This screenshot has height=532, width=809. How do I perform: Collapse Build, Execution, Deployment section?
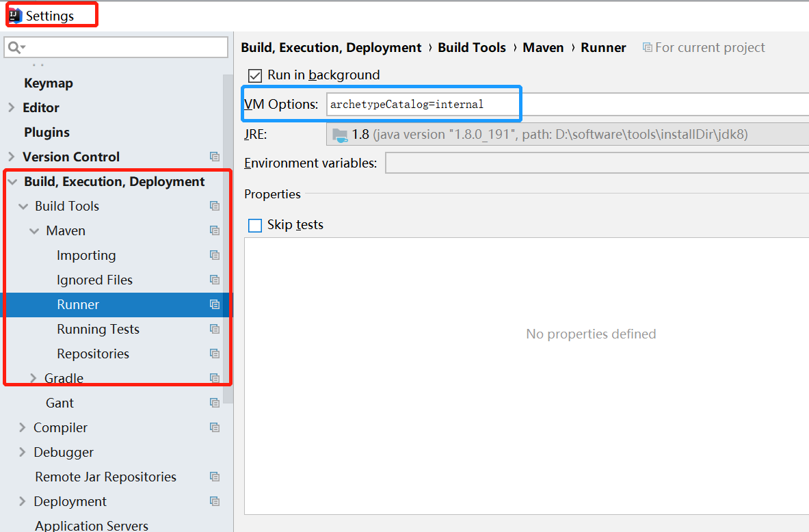[x=13, y=182]
